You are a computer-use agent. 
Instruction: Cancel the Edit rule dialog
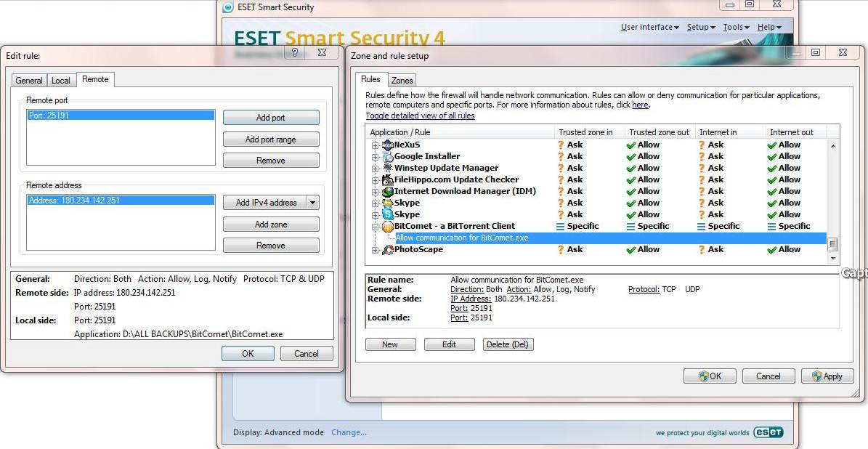point(307,353)
